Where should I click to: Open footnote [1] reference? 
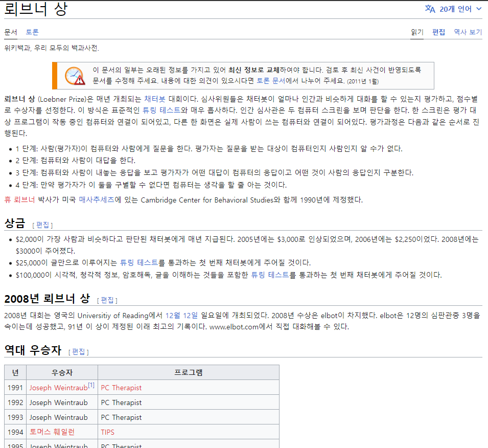[91, 385]
